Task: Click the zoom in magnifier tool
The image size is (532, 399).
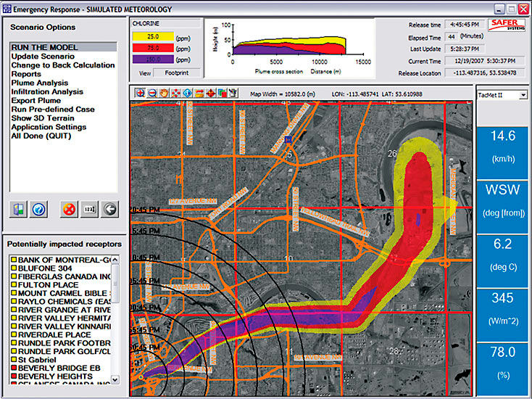Action: click(140, 93)
